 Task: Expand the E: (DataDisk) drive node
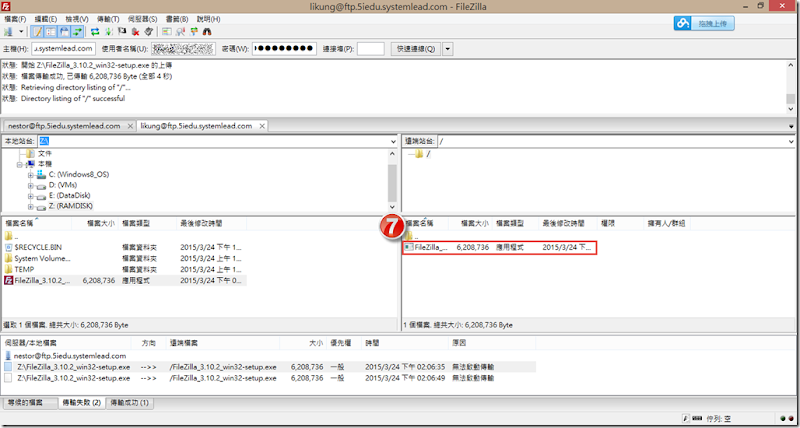(30, 196)
